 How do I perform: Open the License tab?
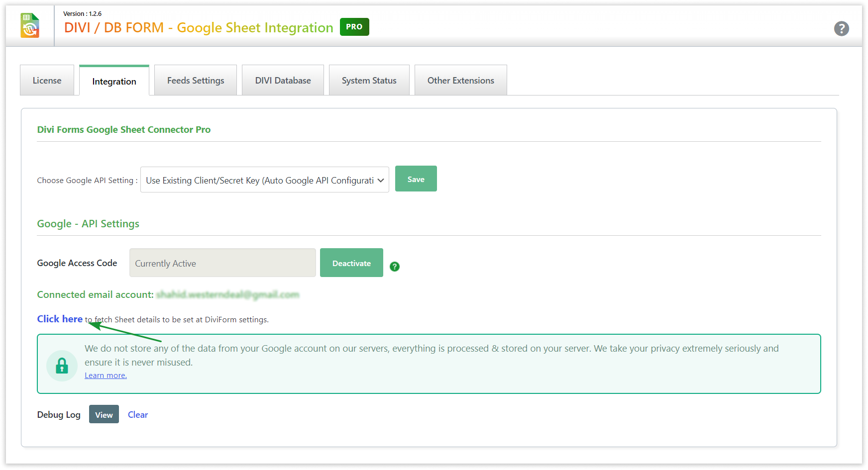pos(47,81)
